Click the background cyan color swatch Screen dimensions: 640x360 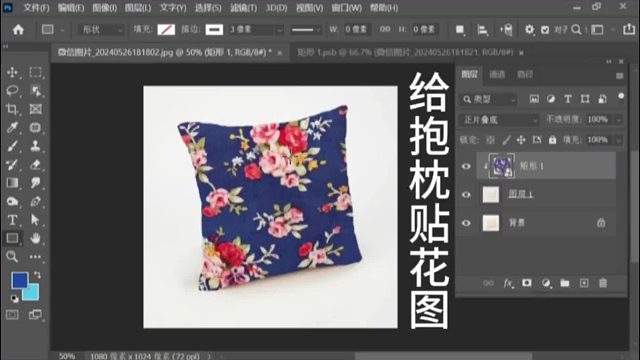(32, 293)
